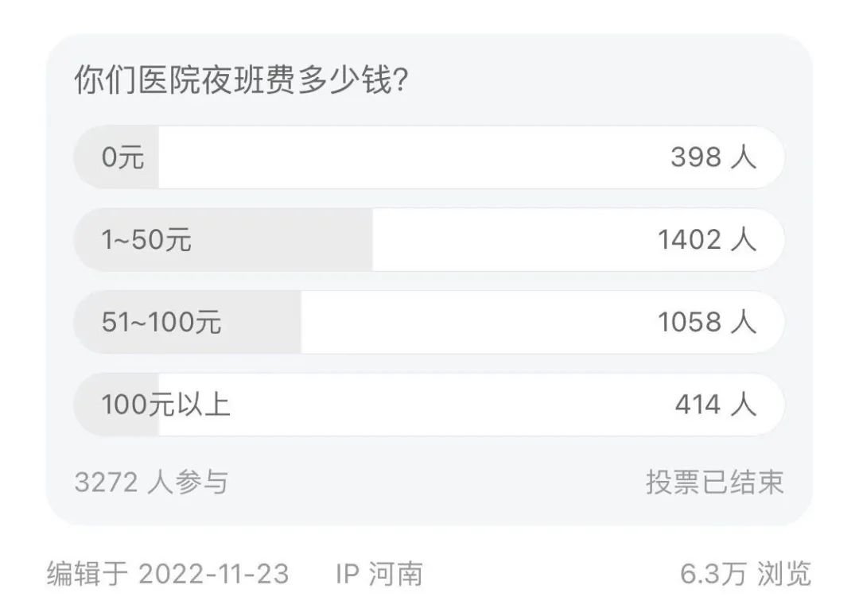Select the 0元 poll option
Image resolution: width=859 pixels, height=616 pixels.
coord(429,157)
